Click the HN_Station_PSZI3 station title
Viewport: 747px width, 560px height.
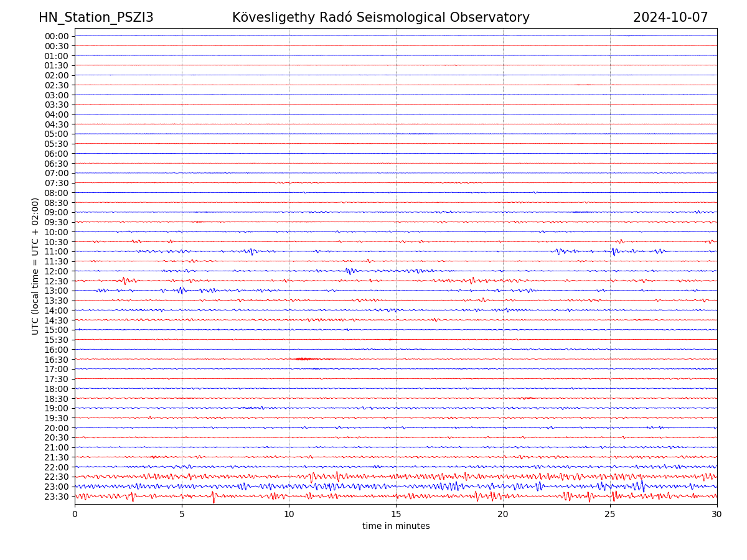coord(96,17)
